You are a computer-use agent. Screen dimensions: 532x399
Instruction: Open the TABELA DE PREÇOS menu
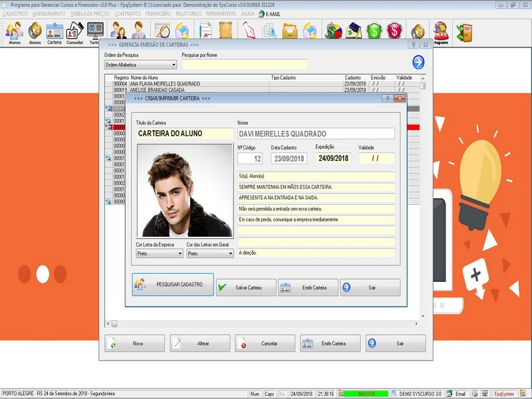90,14
